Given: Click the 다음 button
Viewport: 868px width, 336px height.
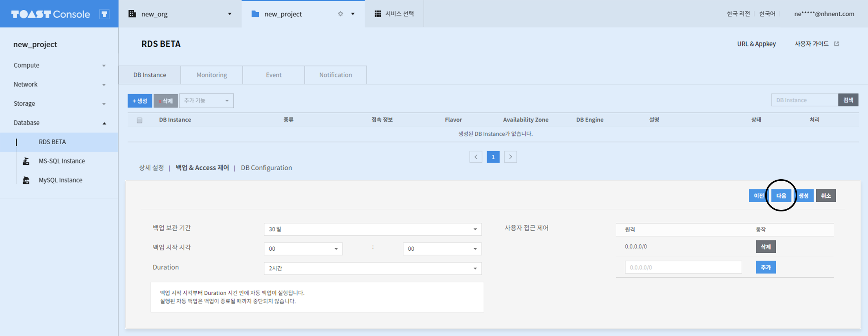Looking at the screenshot, I should (x=781, y=196).
